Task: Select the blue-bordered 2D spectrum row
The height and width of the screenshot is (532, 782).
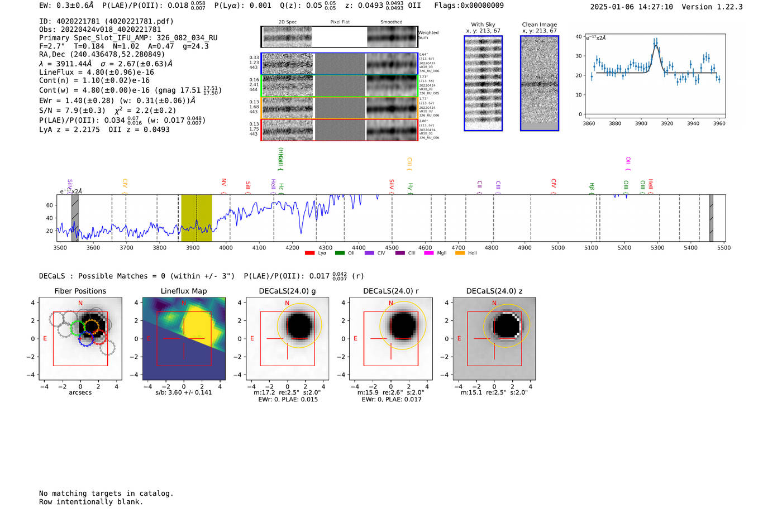Action: 339,64
